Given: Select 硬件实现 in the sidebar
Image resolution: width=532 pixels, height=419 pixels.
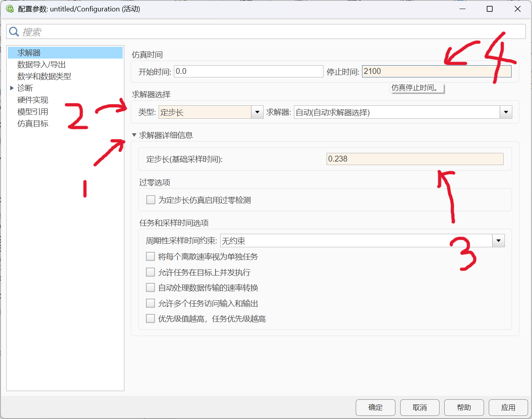Looking at the screenshot, I should click(33, 99).
